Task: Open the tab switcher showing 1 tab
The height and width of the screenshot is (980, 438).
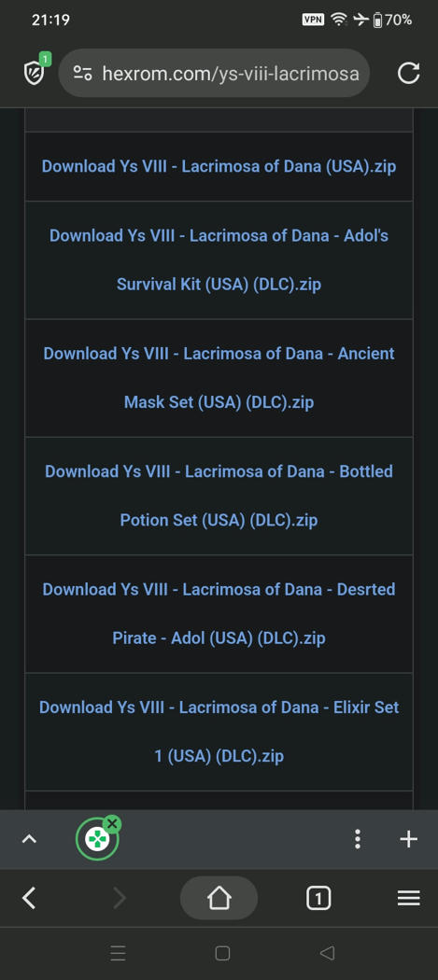Action: click(318, 898)
